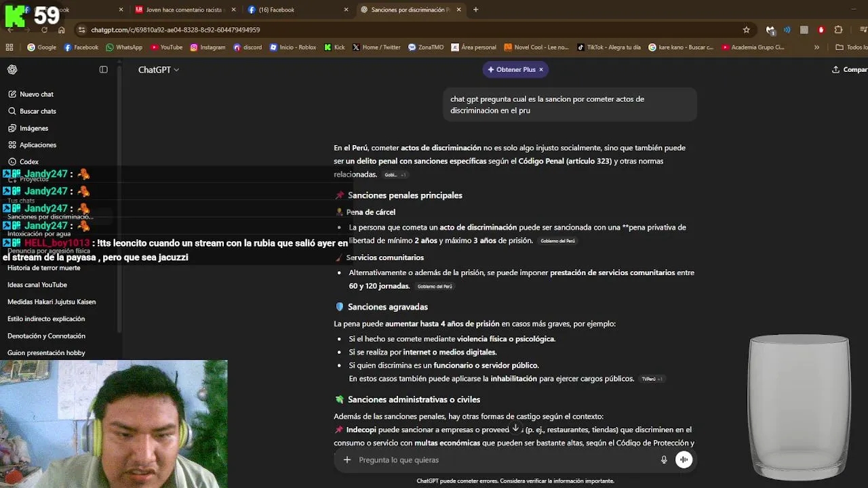Image resolution: width=868 pixels, height=488 pixels.
Task: Click the Compartir share button
Action: click(850, 69)
